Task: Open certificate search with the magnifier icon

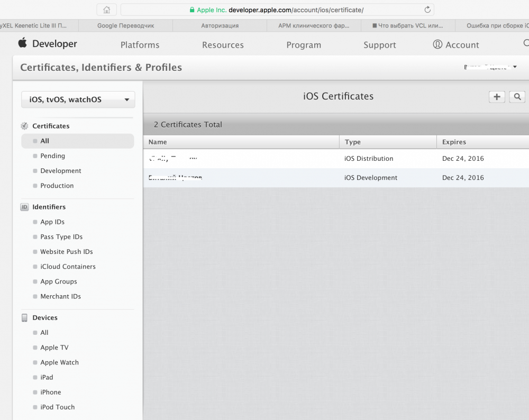Action: pos(517,97)
